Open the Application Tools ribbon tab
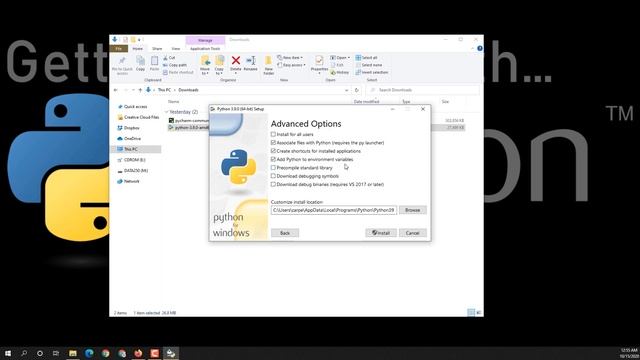This screenshot has width=640, height=360. [x=205, y=49]
